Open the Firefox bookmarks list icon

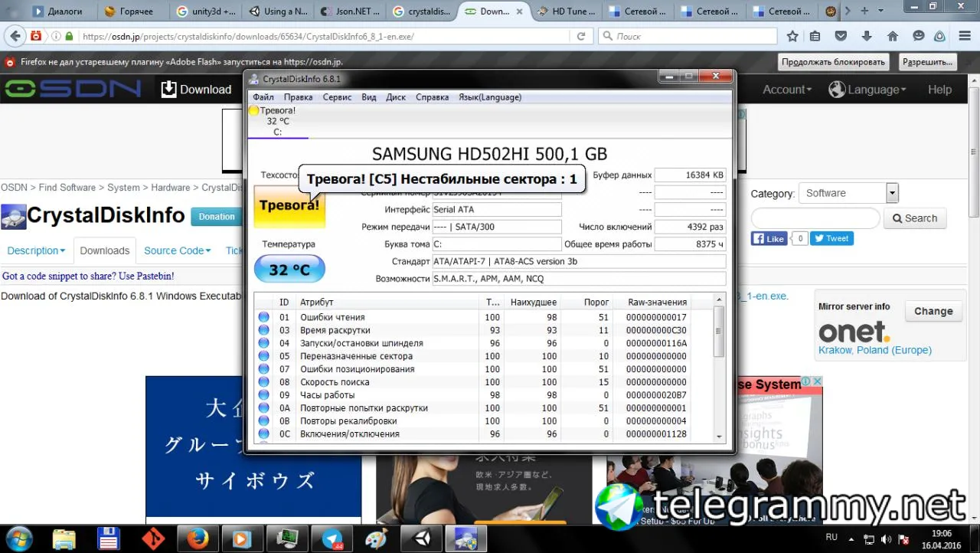[815, 36]
